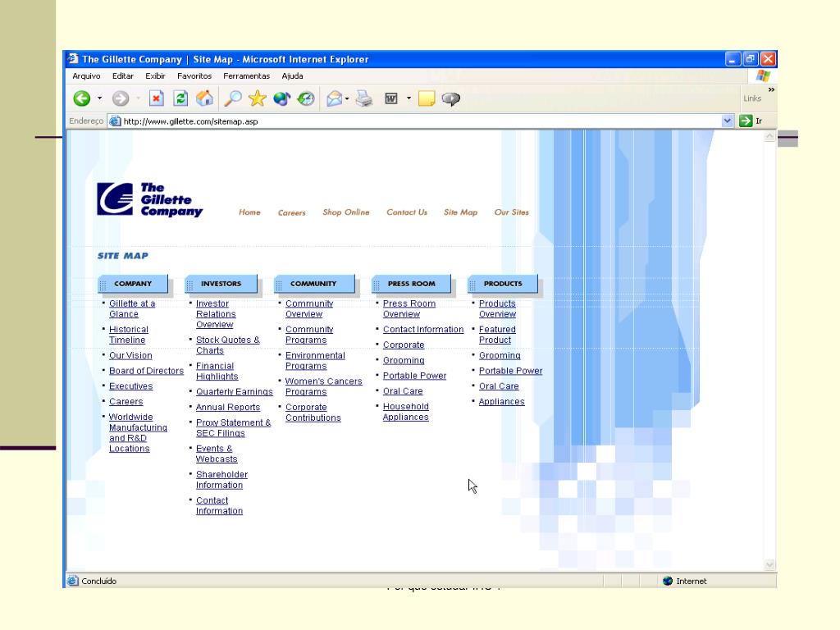
Task: Open the Annual Reports link
Action: 228,408
